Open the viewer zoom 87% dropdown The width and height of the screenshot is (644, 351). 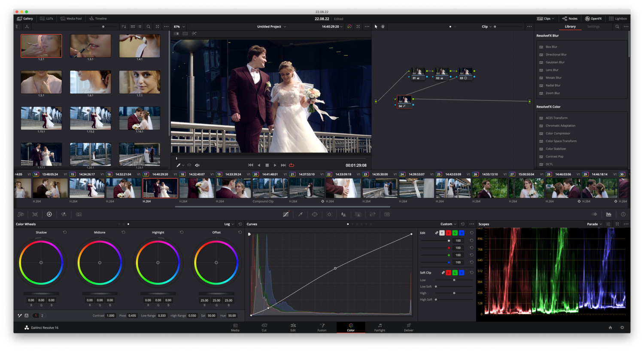point(179,27)
